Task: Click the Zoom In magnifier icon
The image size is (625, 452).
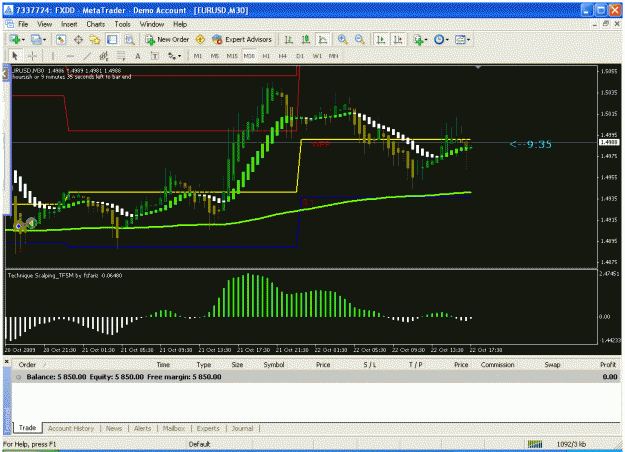Action: (342, 39)
